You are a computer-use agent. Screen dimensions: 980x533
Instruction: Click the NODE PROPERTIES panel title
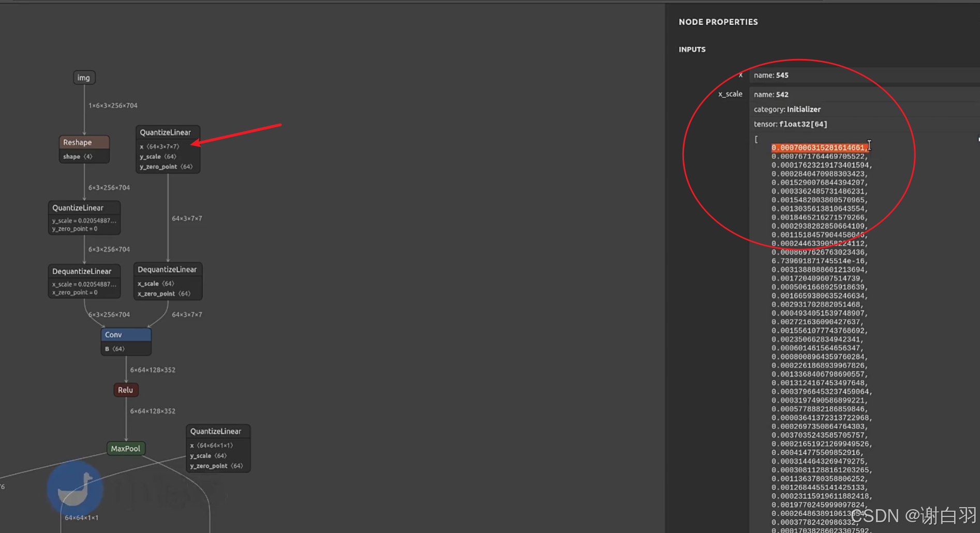tap(718, 22)
